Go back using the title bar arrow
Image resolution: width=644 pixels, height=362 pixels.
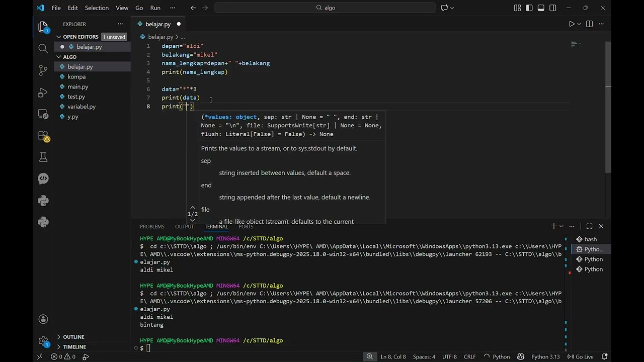193,8
